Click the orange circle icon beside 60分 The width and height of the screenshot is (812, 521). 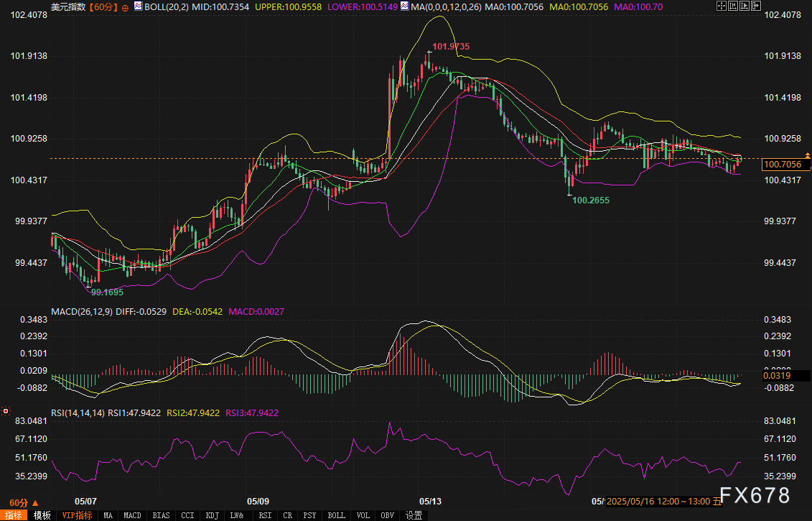tap(126, 6)
